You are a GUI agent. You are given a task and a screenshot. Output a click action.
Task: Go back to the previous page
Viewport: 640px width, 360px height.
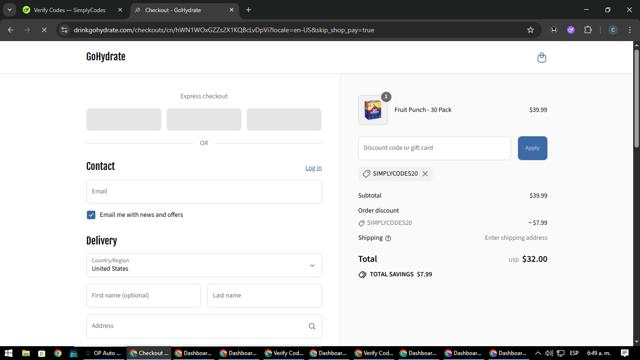11,30
